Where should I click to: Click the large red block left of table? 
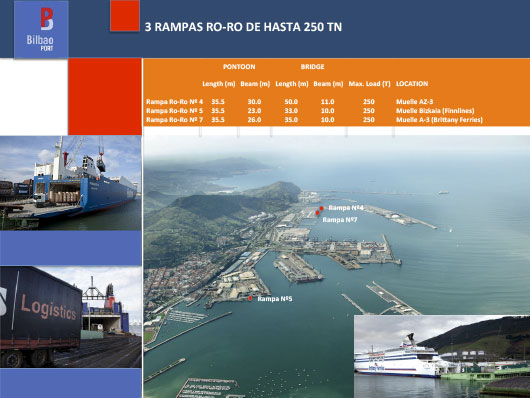105,97
